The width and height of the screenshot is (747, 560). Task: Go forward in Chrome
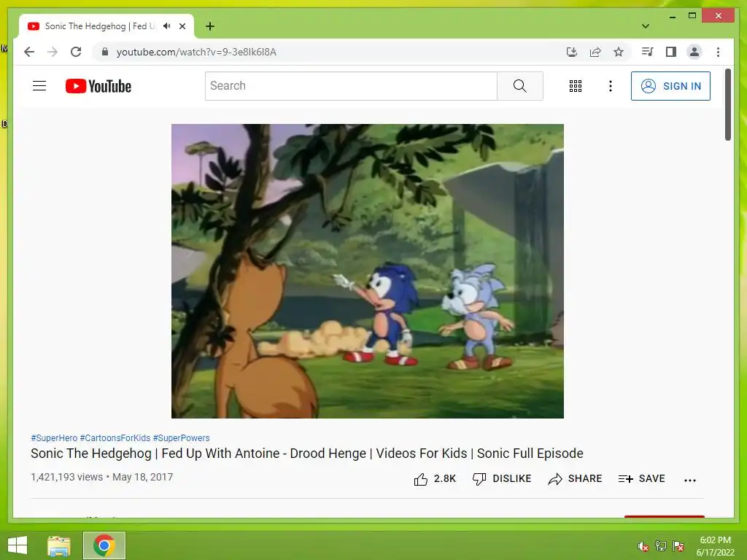(53, 52)
